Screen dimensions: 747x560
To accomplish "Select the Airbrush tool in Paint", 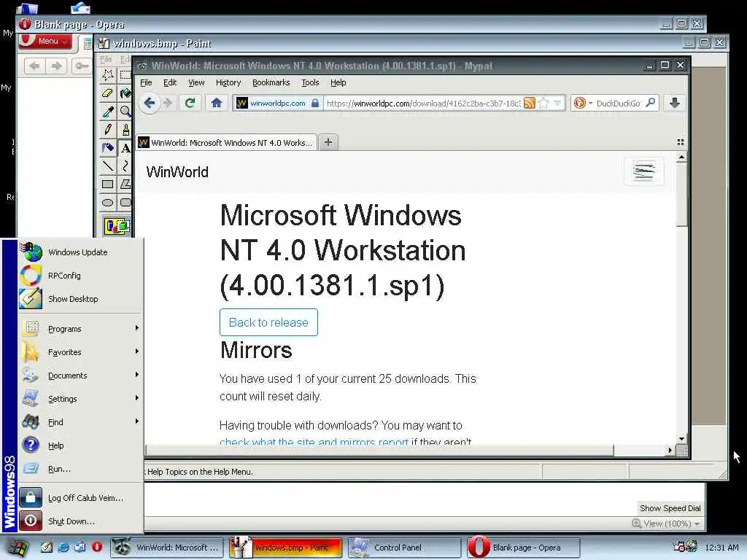I will (x=108, y=147).
